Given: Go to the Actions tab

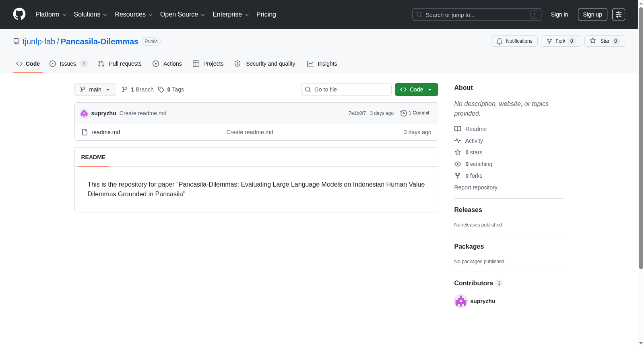Looking at the screenshot, I should coord(167,64).
